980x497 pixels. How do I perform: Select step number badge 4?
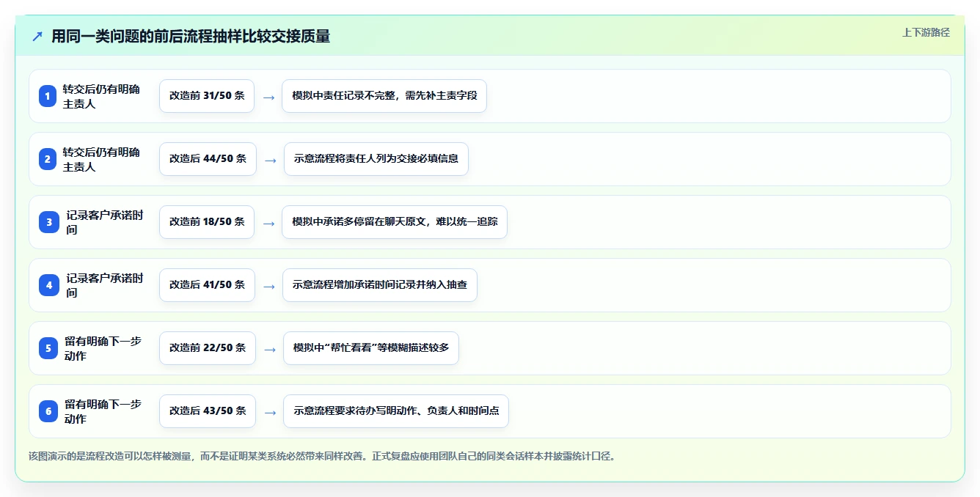coord(49,285)
